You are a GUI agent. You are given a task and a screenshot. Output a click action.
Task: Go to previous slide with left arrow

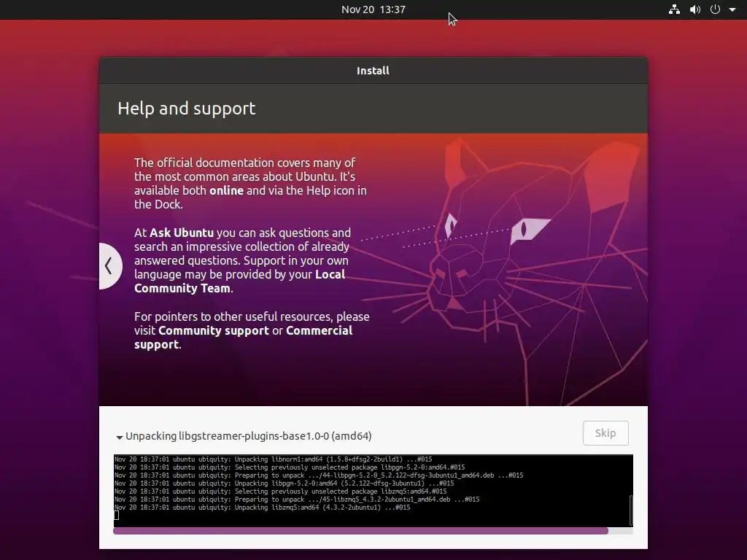click(110, 265)
